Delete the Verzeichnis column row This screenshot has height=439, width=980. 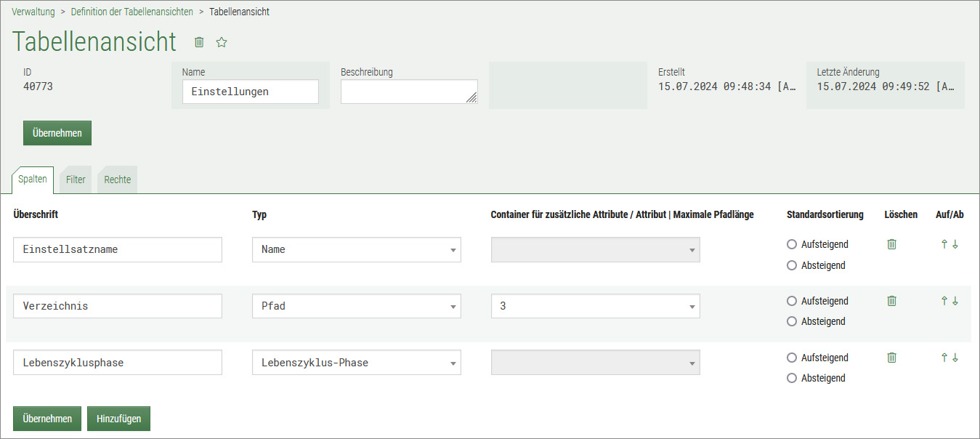point(891,301)
